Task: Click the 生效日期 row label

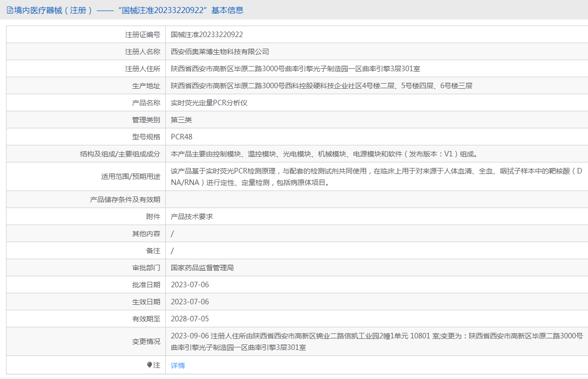Action: click(146, 302)
